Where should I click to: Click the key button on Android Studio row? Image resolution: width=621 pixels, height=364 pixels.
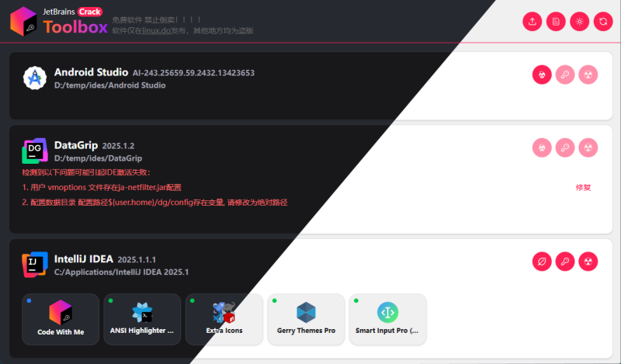pos(565,75)
